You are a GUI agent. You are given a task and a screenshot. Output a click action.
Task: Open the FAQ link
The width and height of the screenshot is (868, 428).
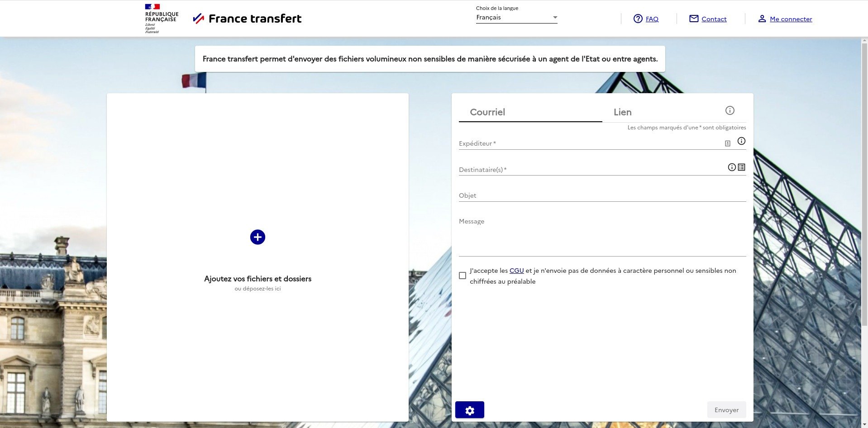pos(652,19)
